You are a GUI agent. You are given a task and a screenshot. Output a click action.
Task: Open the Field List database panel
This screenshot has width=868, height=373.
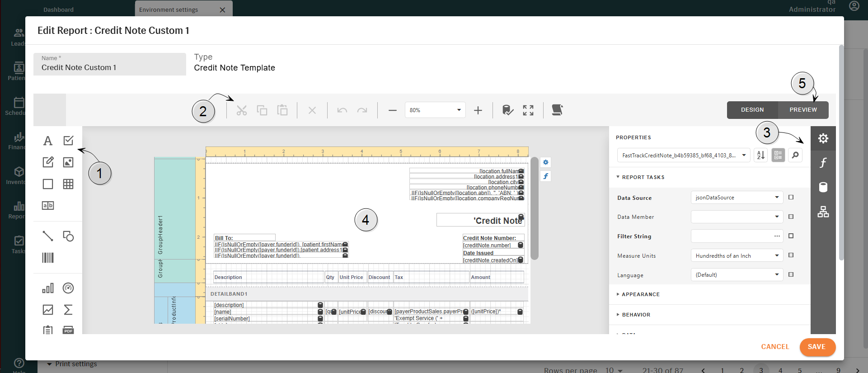click(823, 187)
